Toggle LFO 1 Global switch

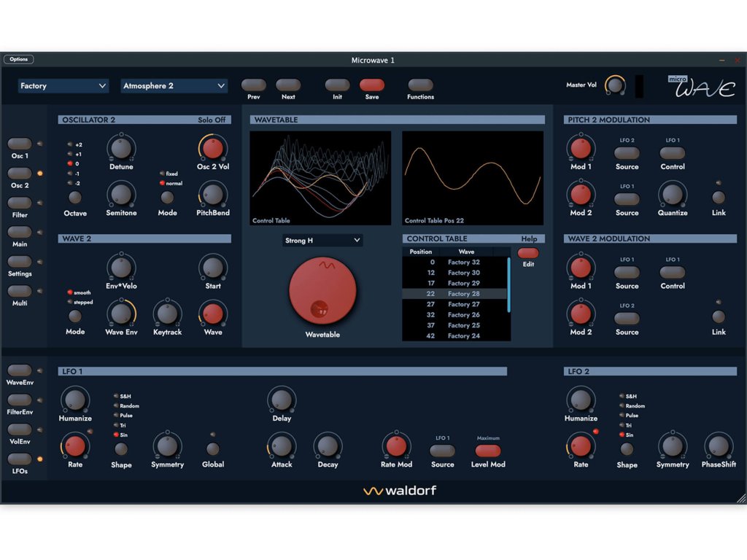tap(212, 448)
